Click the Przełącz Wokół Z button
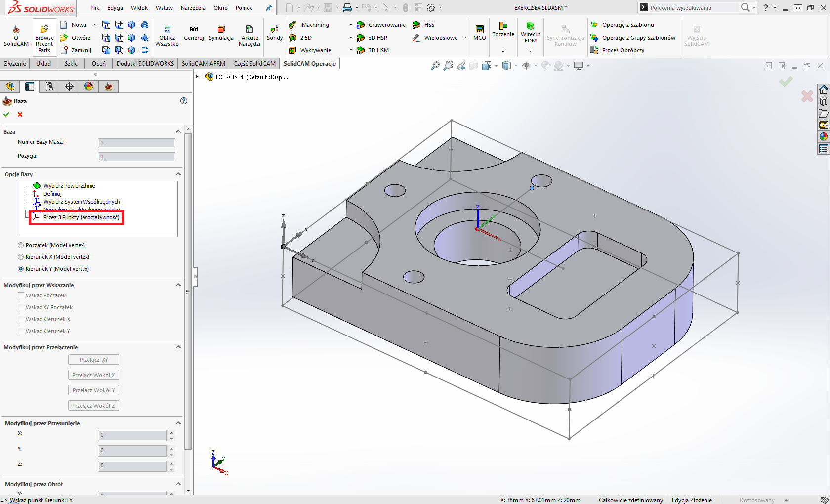The height and width of the screenshot is (504, 830). coord(93,406)
